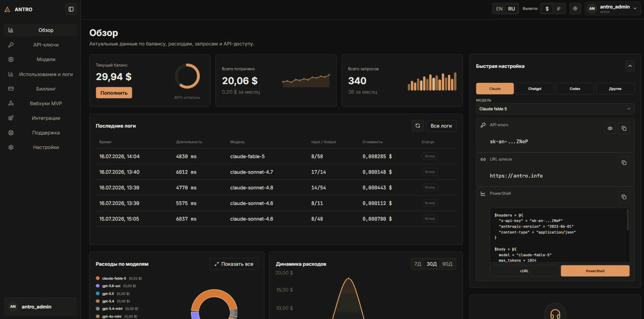The width and height of the screenshot is (644, 319).
Task: Click the AN avatar in the sidebar footer
Action: point(13,306)
